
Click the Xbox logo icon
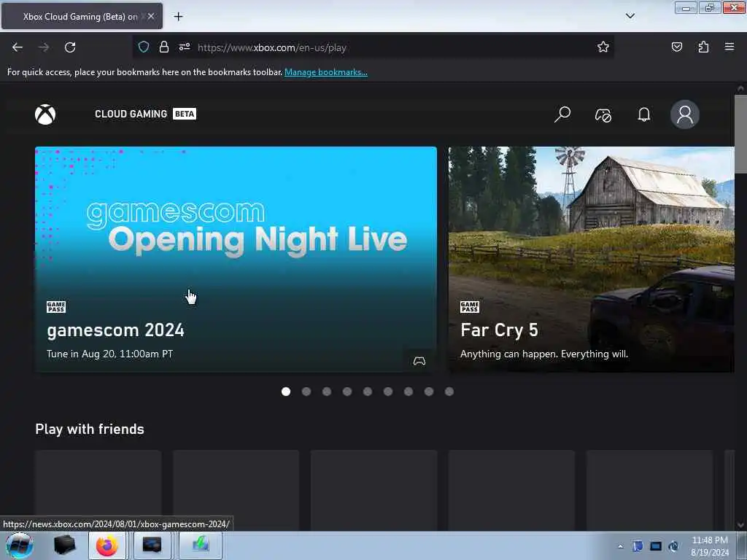(x=45, y=114)
